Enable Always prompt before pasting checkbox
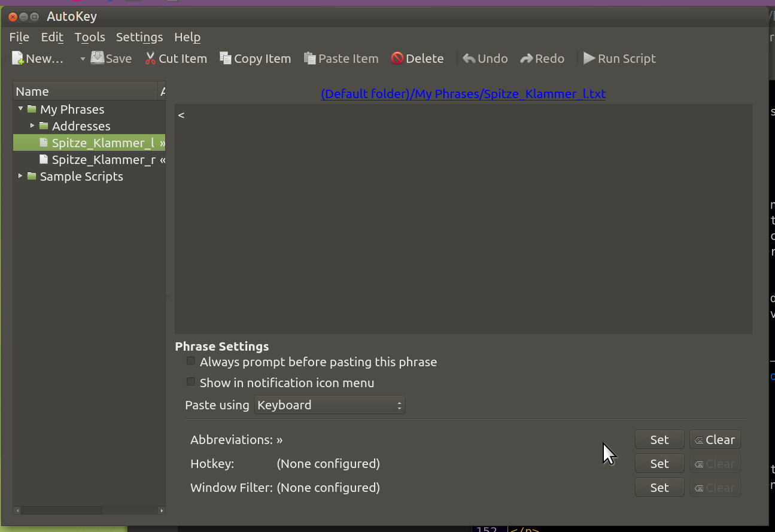This screenshot has width=775, height=532. [191, 361]
